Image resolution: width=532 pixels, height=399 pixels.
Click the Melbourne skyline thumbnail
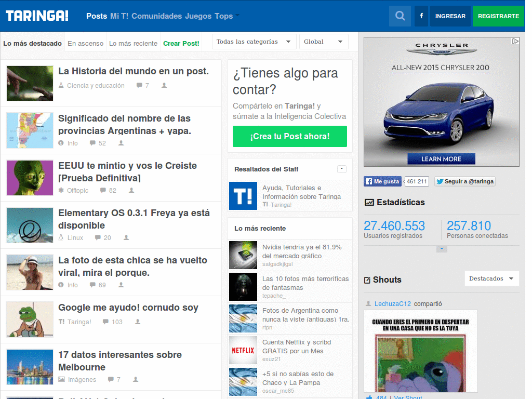coord(30,366)
